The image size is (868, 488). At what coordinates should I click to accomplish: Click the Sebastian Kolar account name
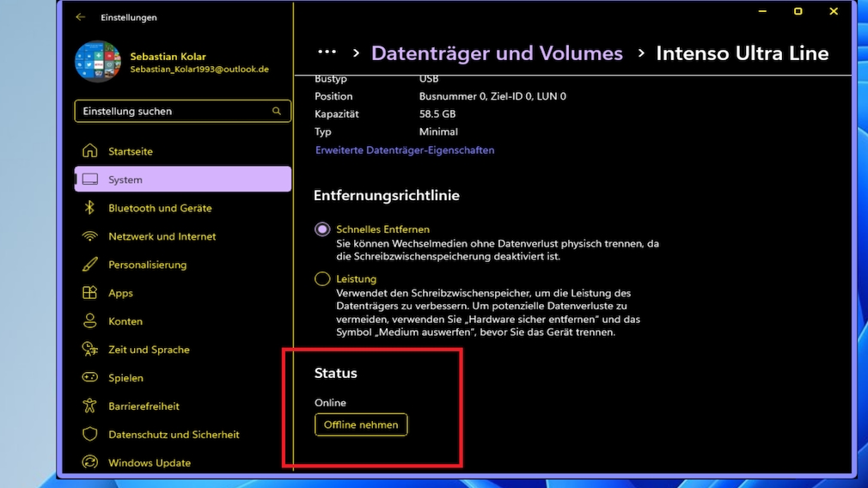pyautogui.click(x=168, y=57)
